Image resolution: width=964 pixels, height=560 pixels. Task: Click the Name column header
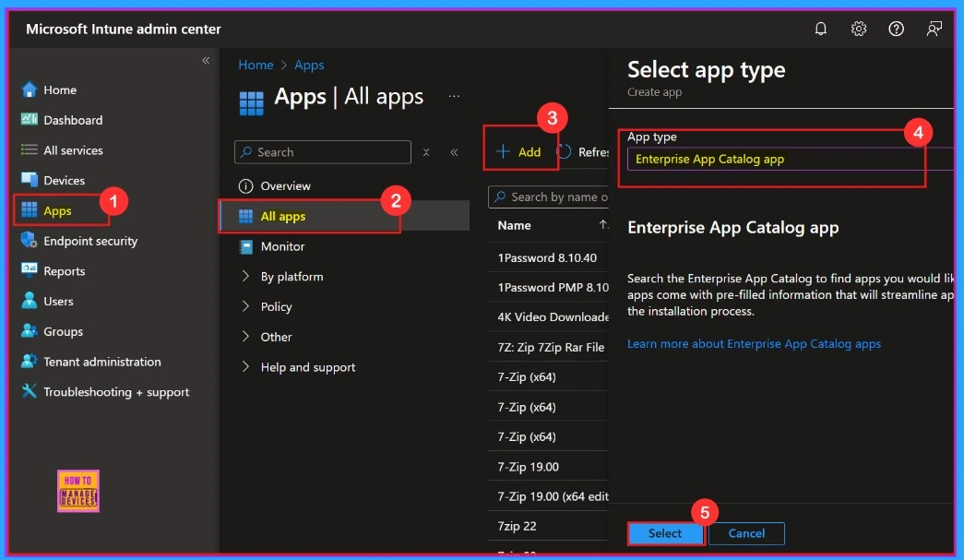tap(514, 225)
